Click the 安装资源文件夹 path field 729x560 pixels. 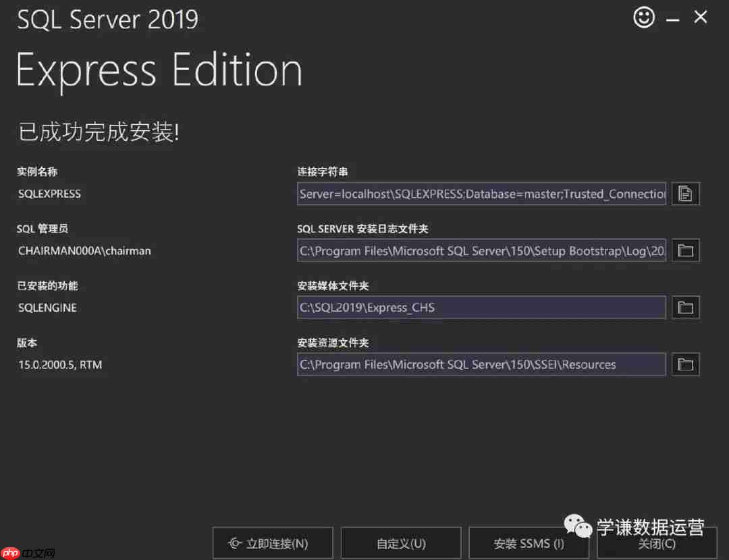tap(481, 364)
